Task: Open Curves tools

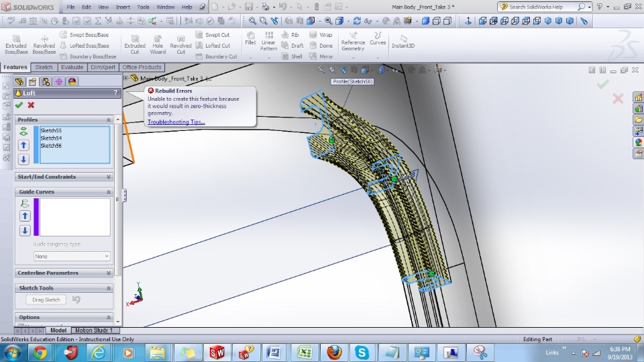Action: coord(378,38)
